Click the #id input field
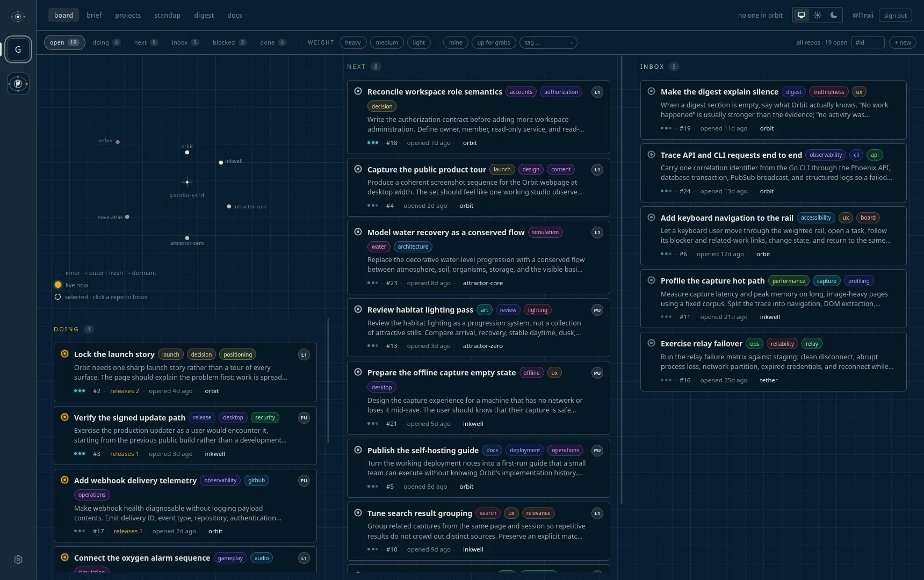The height and width of the screenshot is (580, 924). click(x=868, y=42)
